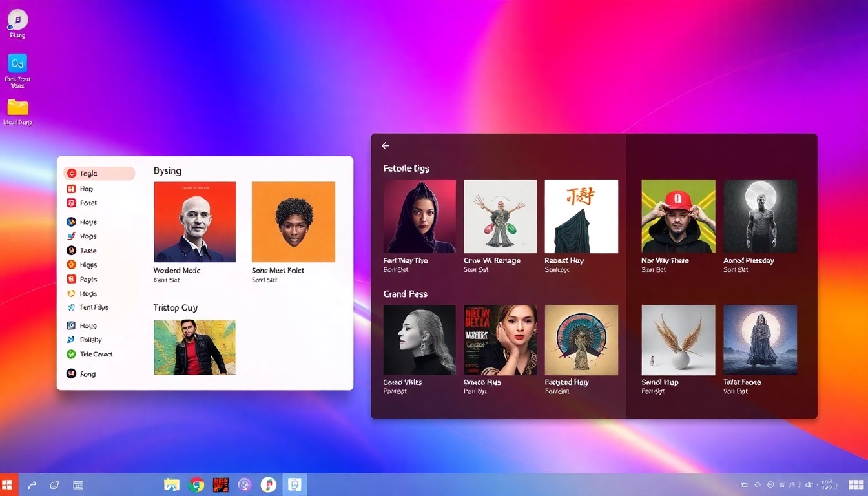Click the album cover under "Tristop Guy"
The image size is (868, 496).
tap(194, 347)
